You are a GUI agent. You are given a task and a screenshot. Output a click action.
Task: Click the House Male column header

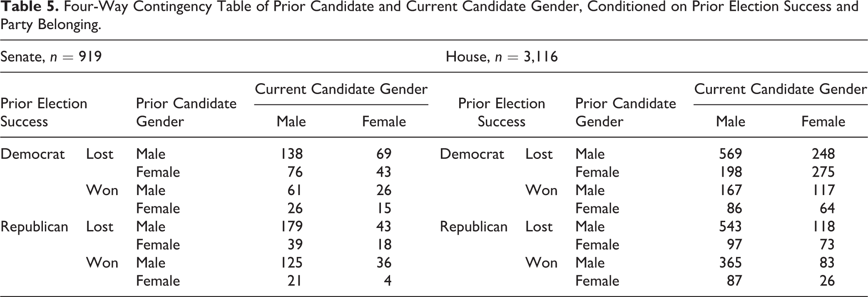tap(731, 121)
